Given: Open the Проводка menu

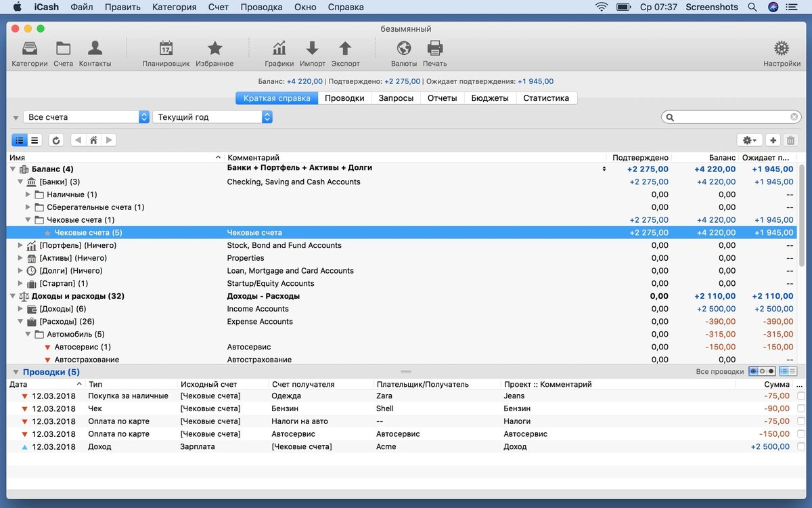Looking at the screenshot, I should [261, 7].
